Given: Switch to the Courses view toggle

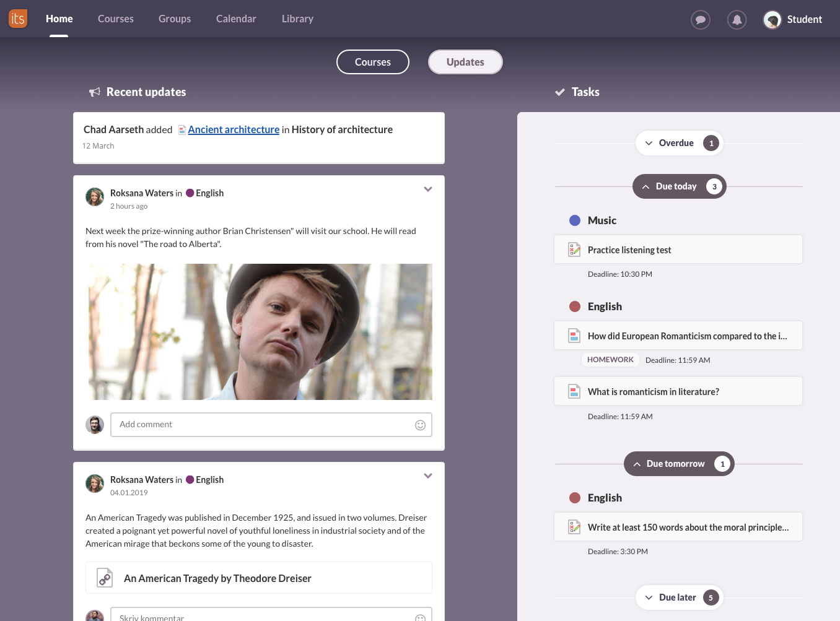Looking at the screenshot, I should (x=372, y=62).
